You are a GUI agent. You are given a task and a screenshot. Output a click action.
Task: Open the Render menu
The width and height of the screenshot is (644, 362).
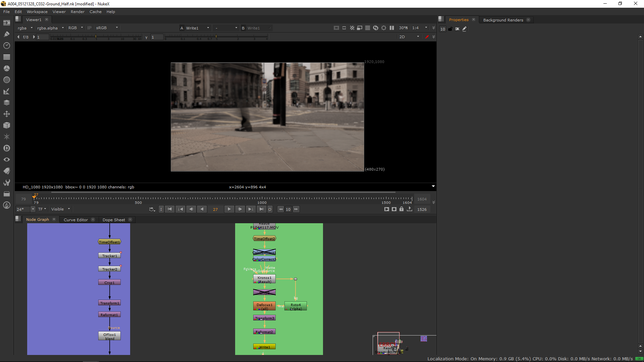click(77, 12)
